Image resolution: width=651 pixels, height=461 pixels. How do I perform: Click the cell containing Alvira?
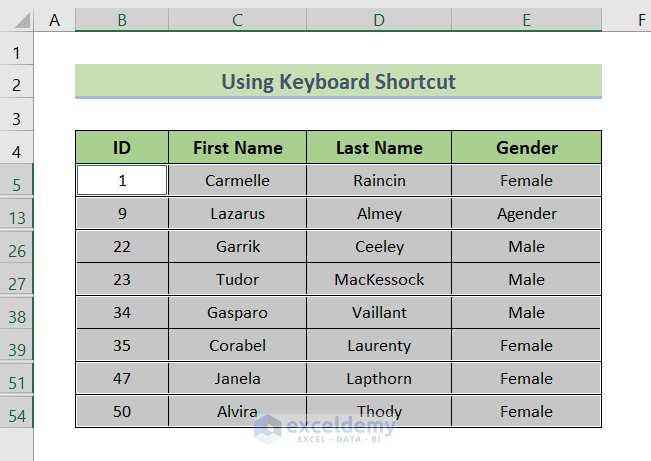point(237,411)
